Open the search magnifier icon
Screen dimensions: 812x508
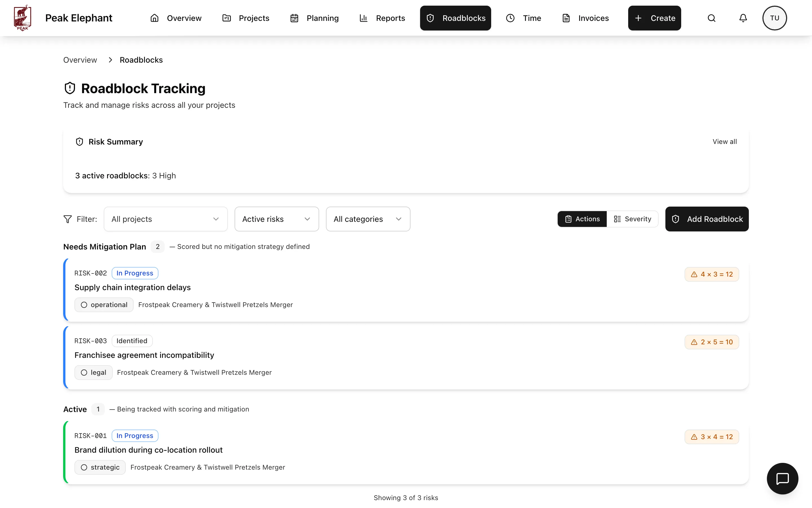(711, 18)
